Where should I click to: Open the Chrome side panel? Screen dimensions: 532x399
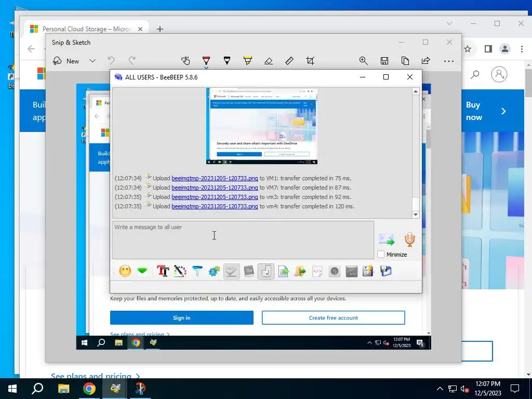coord(488,49)
